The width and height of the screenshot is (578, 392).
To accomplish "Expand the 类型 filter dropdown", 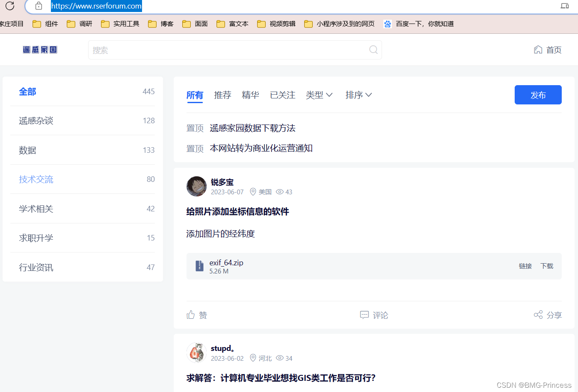I will coord(319,95).
